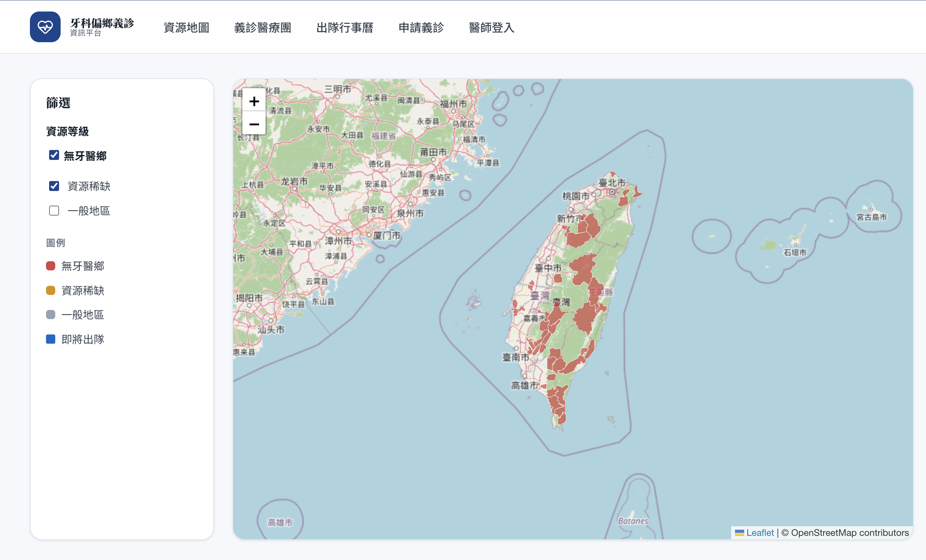This screenshot has height=560, width=926.
Task: Click the 臺北市 label on the map
Action: point(612,183)
